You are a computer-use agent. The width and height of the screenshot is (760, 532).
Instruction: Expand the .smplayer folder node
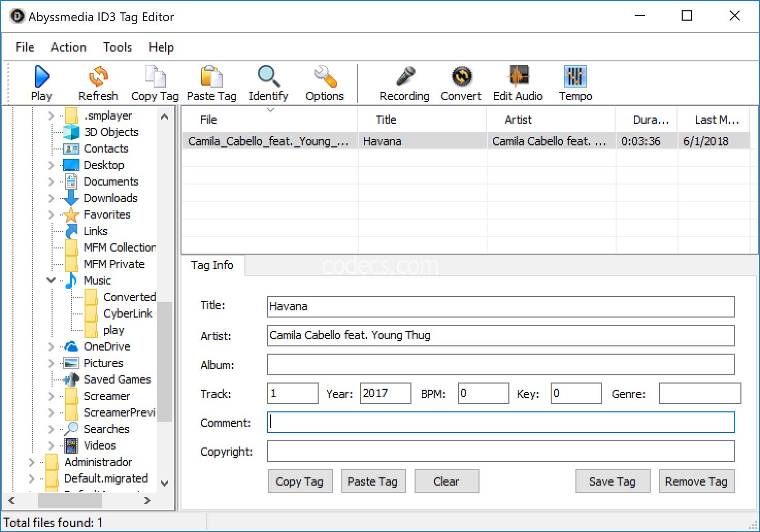coord(51,115)
